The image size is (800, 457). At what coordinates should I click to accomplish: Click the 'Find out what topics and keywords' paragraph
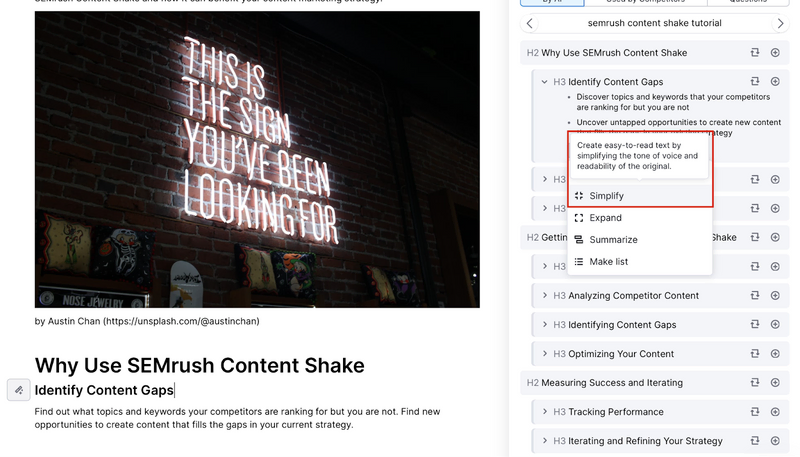(237, 418)
